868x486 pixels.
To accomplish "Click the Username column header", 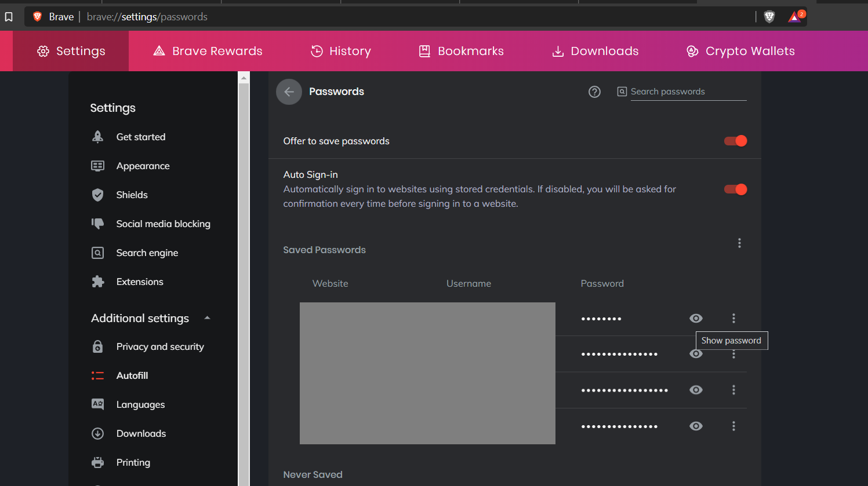I will [x=468, y=283].
